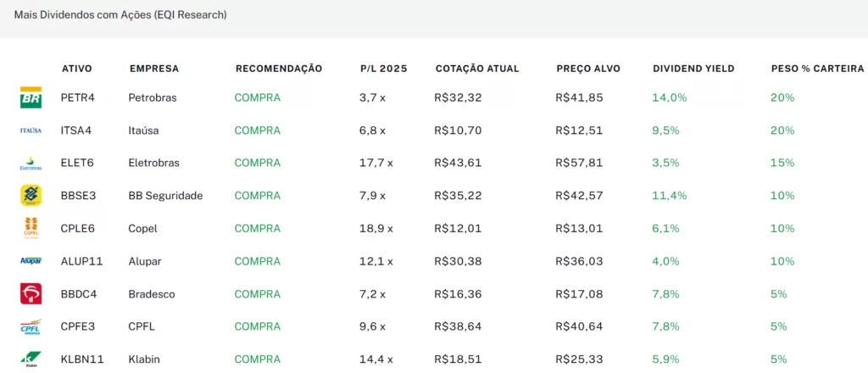This screenshot has width=868, height=373.
Task: Click the red Bradesco logo icon
Action: coord(31,294)
